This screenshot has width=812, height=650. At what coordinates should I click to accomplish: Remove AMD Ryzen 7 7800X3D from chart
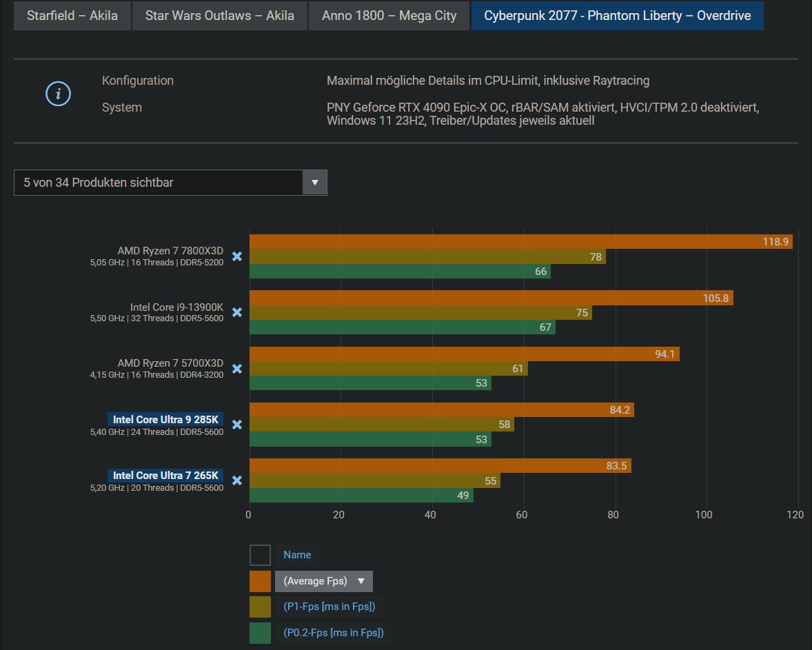(x=237, y=256)
